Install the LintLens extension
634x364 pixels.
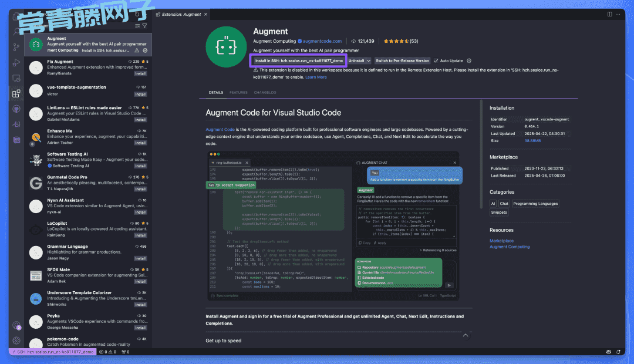click(x=140, y=120)
